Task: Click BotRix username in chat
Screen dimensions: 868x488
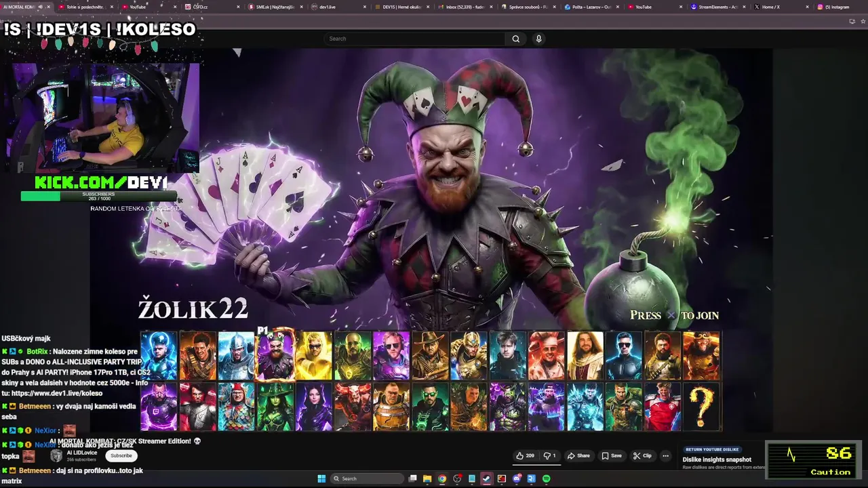Action: [x=37, y=352]
